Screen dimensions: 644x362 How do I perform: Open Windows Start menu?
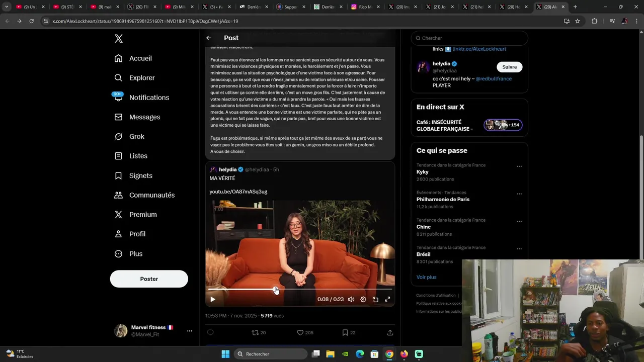pyautogui.click(x=225, y=354)
